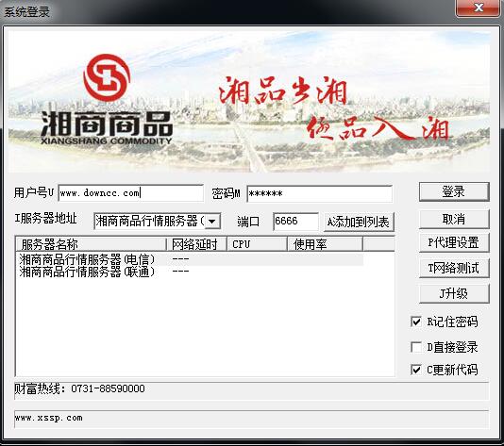Click the 登录 login button
Screen dimensions: 504x446
coord(454,191)
